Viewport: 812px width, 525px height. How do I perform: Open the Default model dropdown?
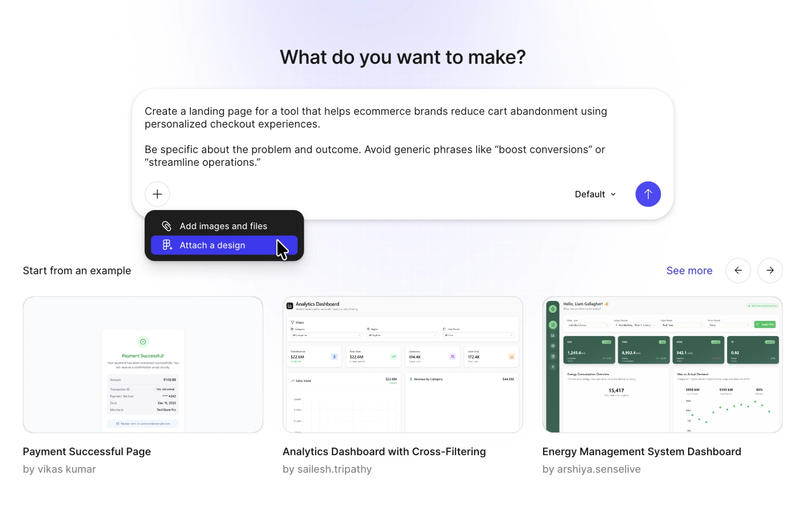(x=595, y=194)
